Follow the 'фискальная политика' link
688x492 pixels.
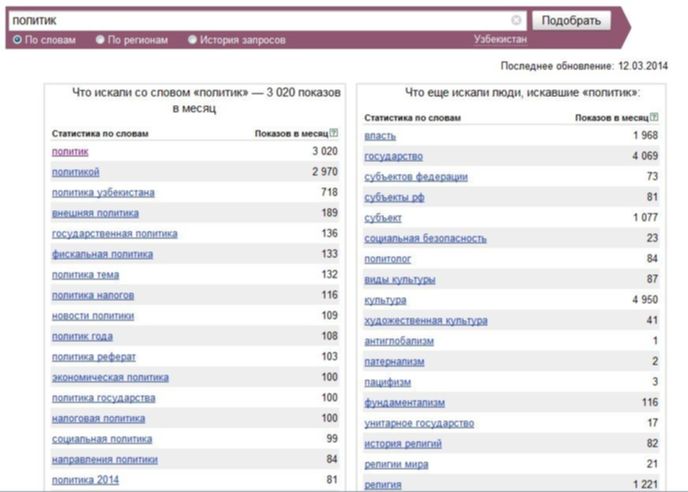click(x=102, y=254)
